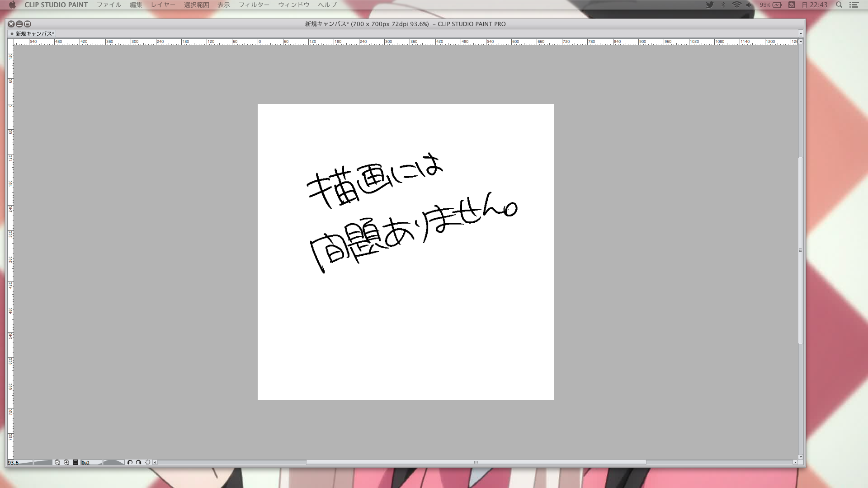Select the 新規キャンバス* document tab
The height and width of the screenshot is (488, 868).
[34, 33]
